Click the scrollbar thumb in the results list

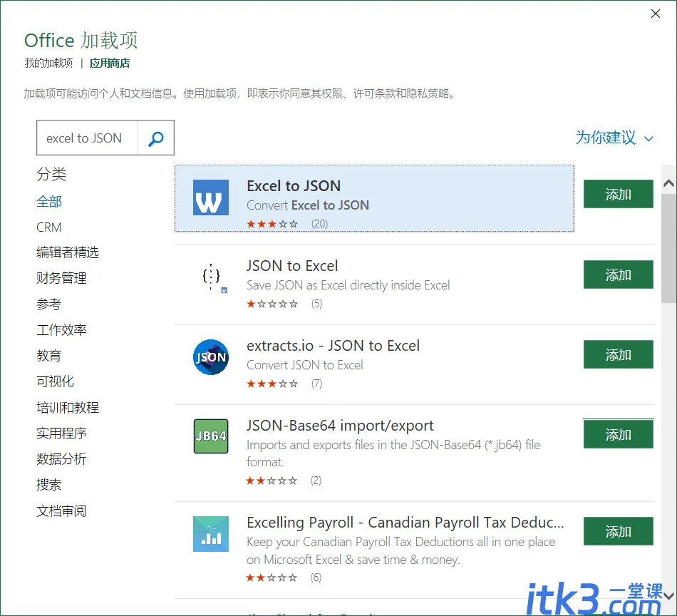(x=668, y=248)
